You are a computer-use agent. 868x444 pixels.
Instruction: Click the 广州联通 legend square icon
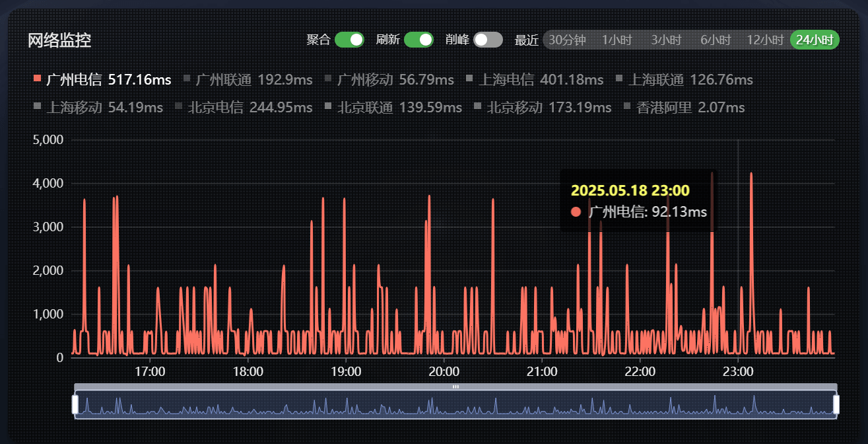pyautogui.click(x=187, y=79)
